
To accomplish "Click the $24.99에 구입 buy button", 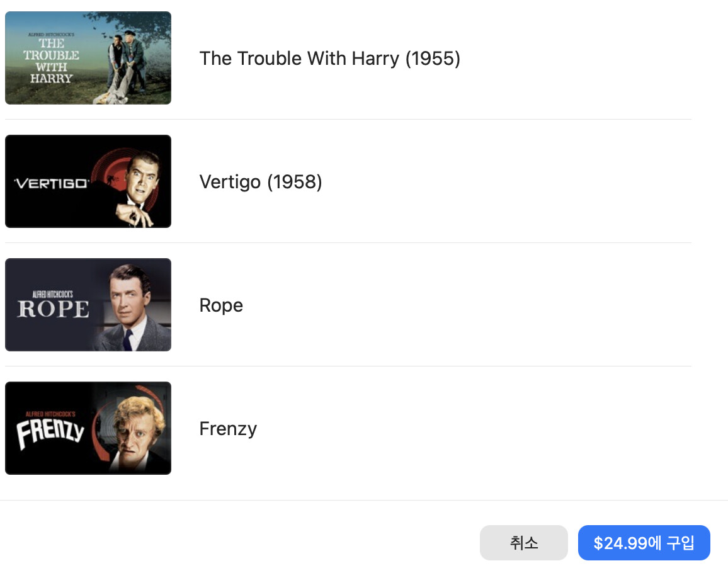I will (x=644, y=543).
